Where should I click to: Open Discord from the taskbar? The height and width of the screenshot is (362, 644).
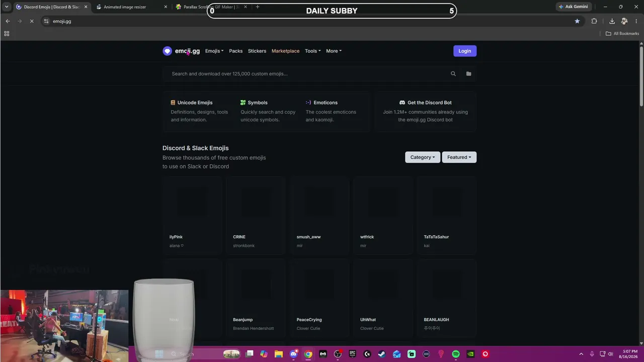tap(293, 354)
